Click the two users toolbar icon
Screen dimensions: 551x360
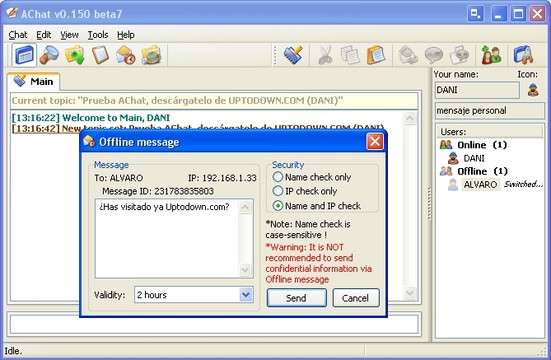click(491, 55)
